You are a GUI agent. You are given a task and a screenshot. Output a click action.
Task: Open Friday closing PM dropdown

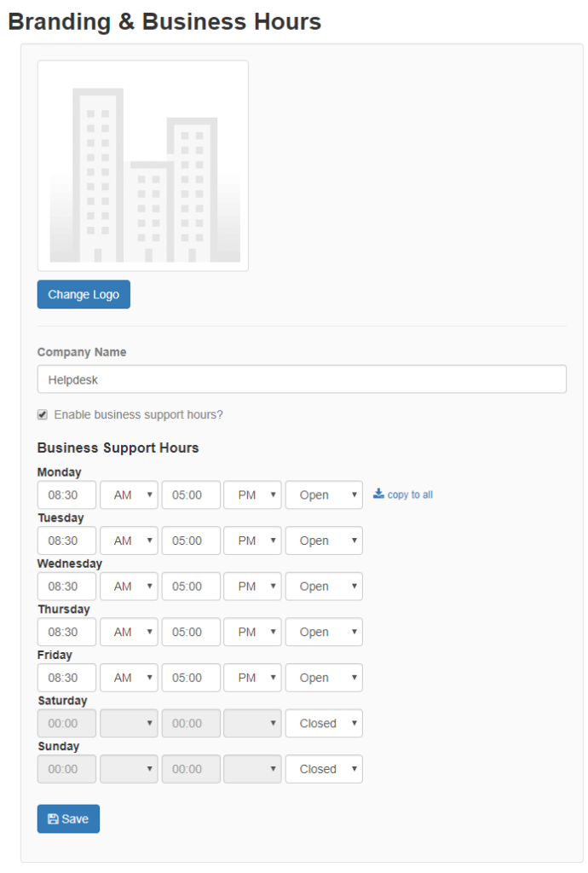pyautogui.click(x=252, y=678)
